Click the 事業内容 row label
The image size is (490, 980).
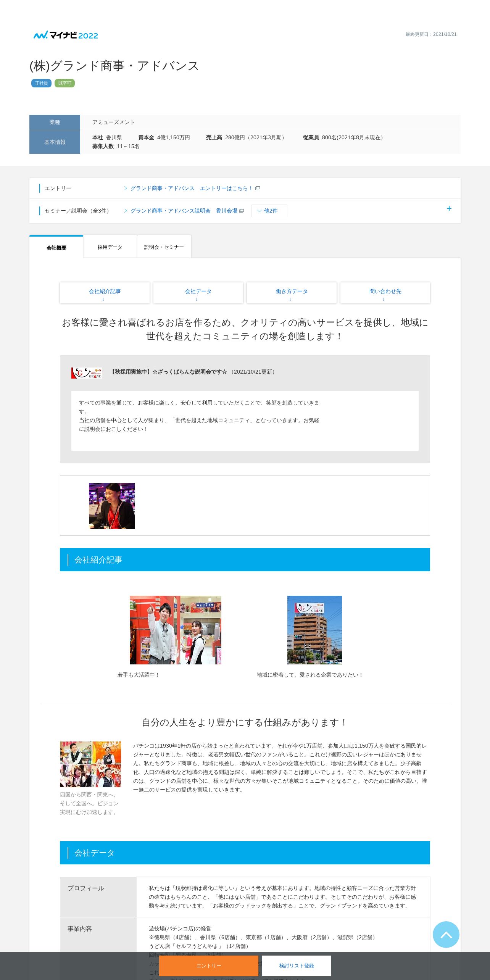[x=80, y=928]
